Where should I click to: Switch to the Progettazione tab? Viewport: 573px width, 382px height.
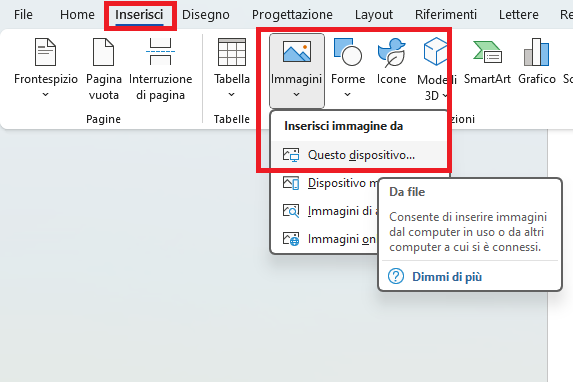[x=292, y=15]
